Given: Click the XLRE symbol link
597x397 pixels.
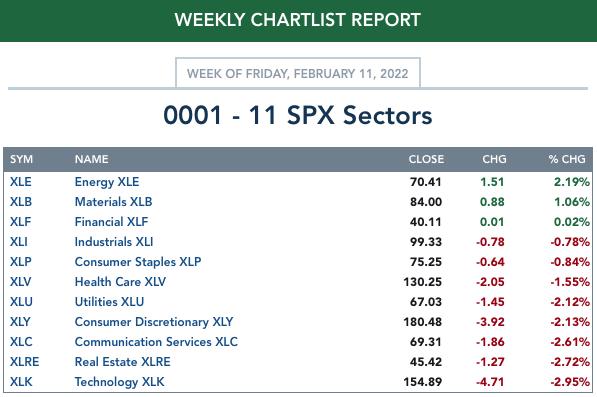Looking at the screenshot, I should (x=24, y=362).
